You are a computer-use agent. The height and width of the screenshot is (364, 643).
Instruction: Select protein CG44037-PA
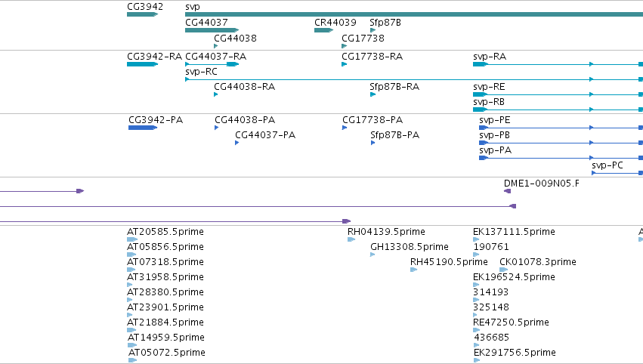(x=237, y=143)
